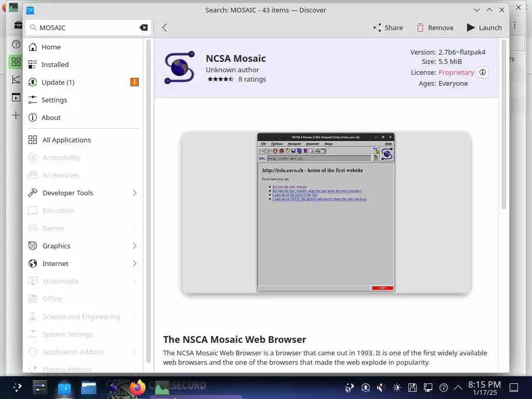Open the system settings taskbar icon
The height and width of the screenshot is (399, 532).
40,388
